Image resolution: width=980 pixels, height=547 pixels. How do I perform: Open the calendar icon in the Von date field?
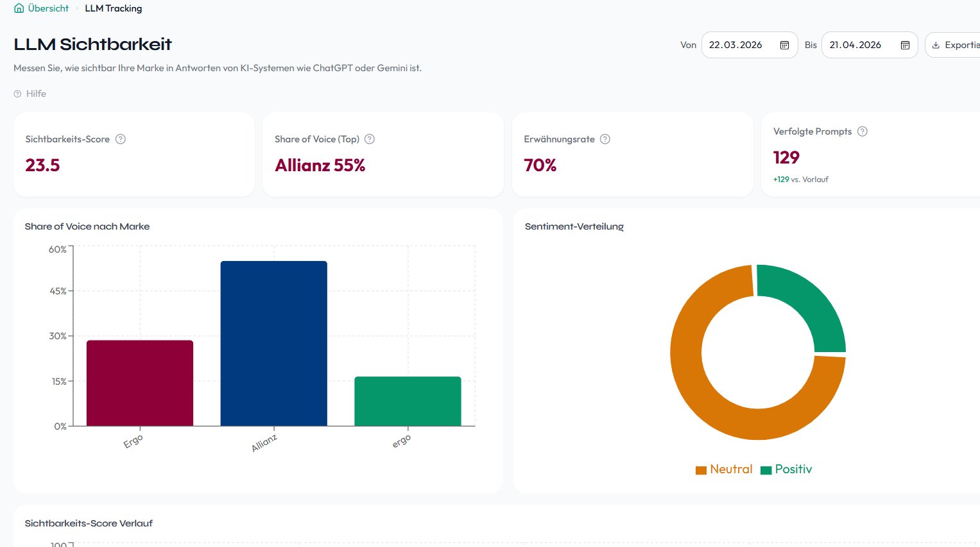point(784,45)
